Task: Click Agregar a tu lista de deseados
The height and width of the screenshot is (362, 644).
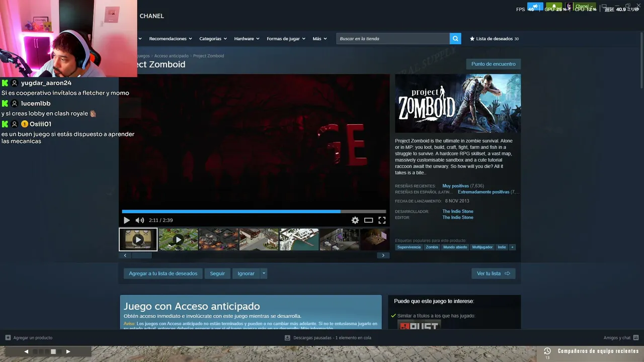Action: click(163, 274)
